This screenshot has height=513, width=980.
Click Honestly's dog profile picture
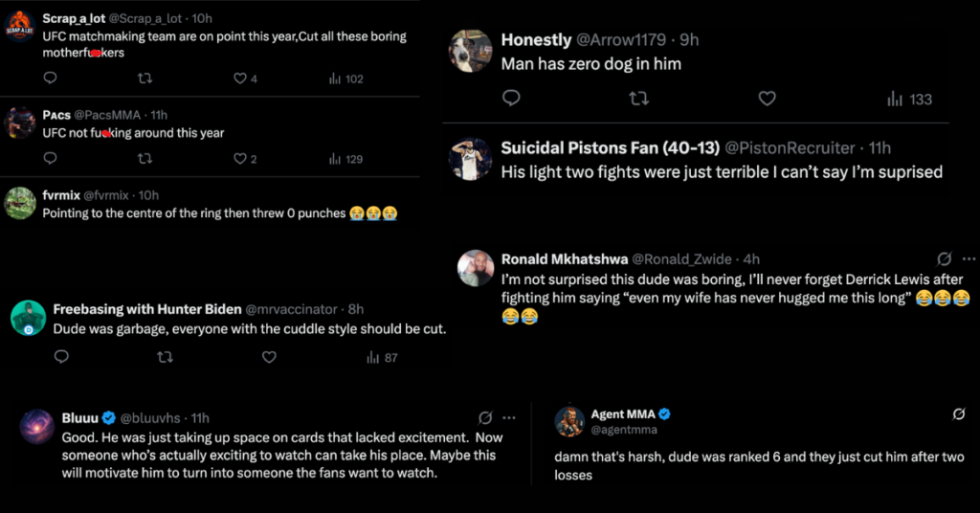click(470, 51)
